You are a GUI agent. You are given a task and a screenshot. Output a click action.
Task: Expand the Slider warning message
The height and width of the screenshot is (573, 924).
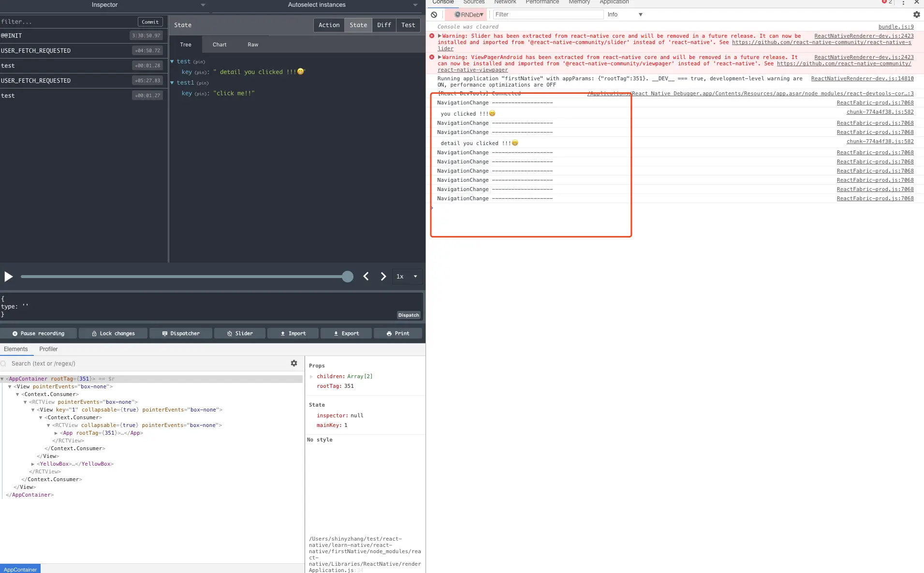coord(440,36)
